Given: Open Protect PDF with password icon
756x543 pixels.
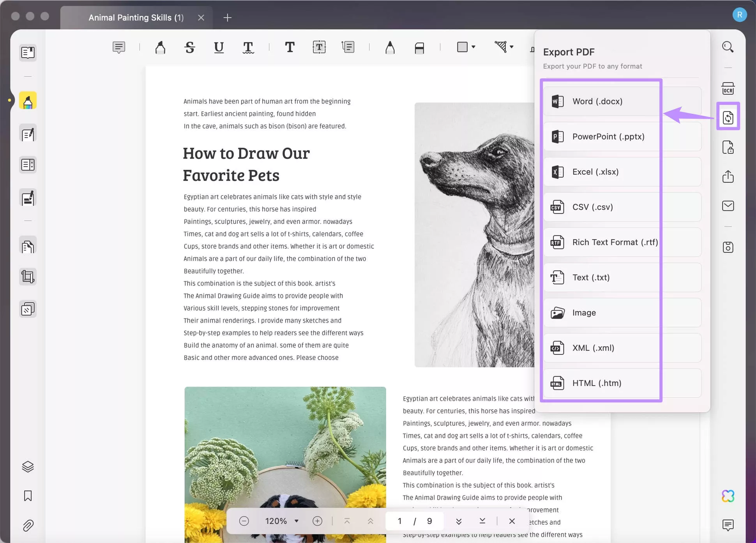Looking at the screenshot, I should [x=728, y=147].
